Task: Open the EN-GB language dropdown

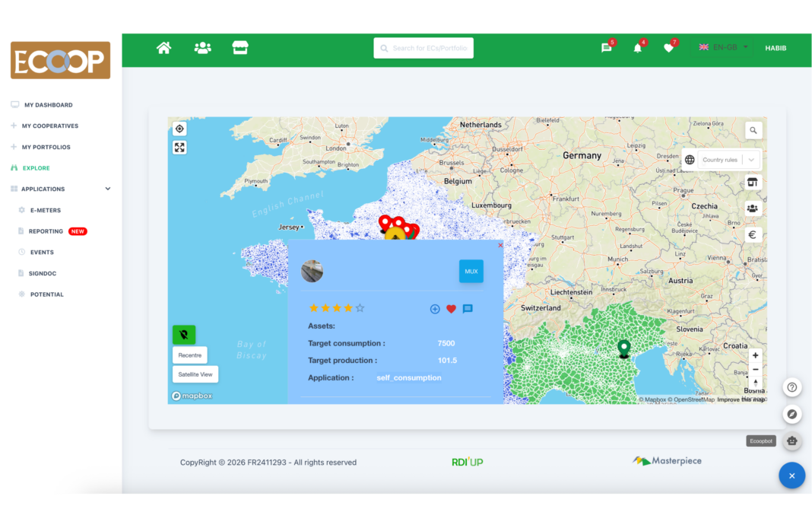Action: coord(724,48)
